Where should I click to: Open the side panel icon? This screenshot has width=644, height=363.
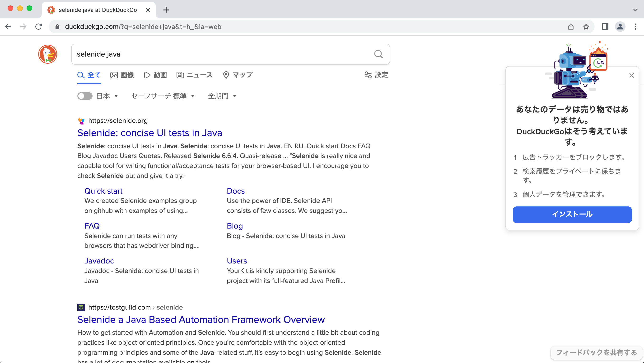pyautogui.click(x=605, y=27)
